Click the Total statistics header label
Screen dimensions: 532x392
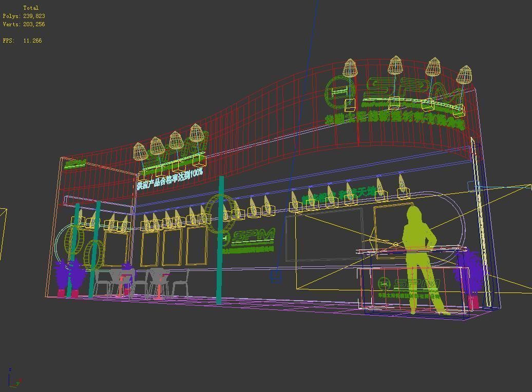coord(30,8)
